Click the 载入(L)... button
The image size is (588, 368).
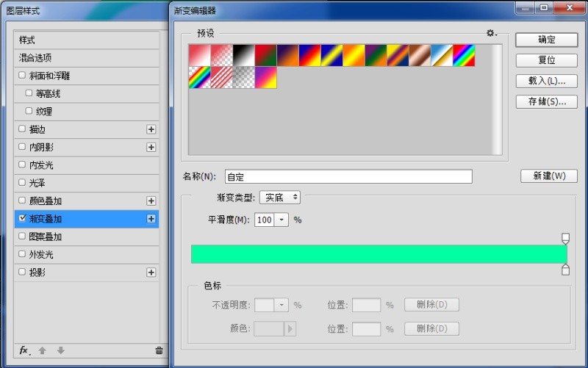click(546, 81)
